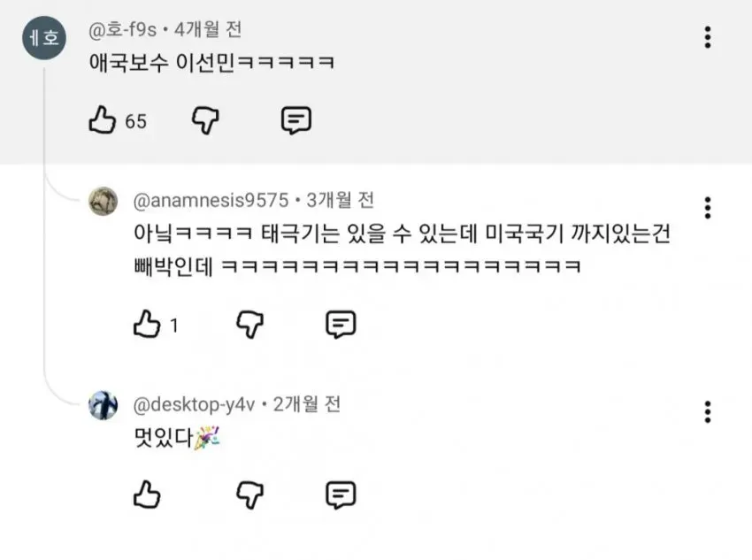This screenshot has height=560, width=752.
Task: Open options menu for @호-f9s comment
Action: pos(708,37)
